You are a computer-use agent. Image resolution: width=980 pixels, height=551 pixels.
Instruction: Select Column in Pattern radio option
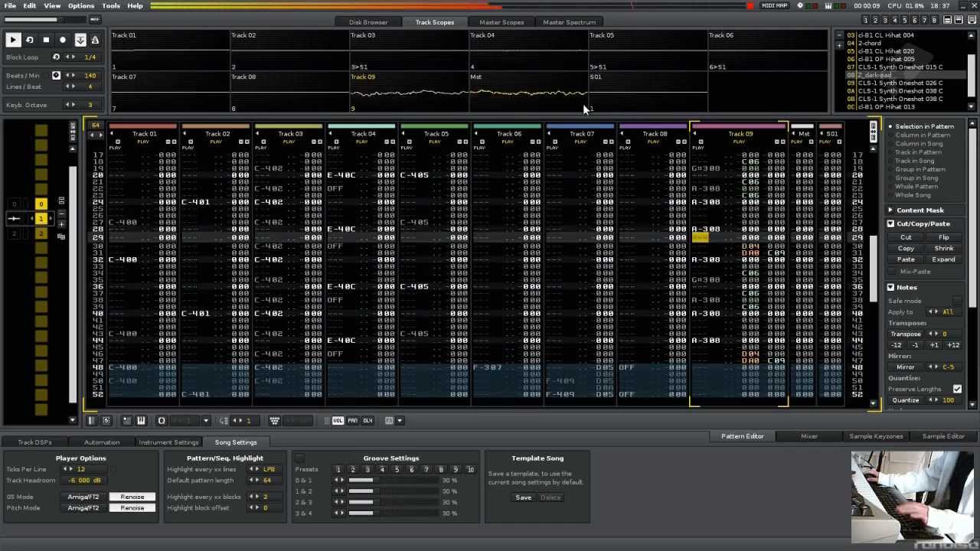[919, 135]
